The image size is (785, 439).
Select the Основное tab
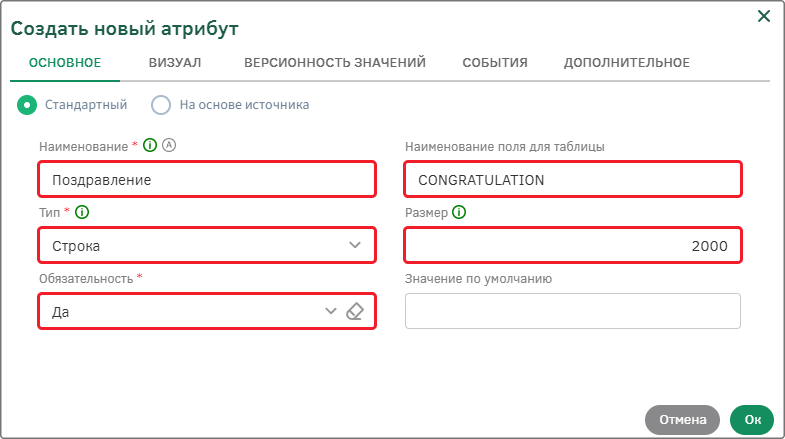[65, 63]
